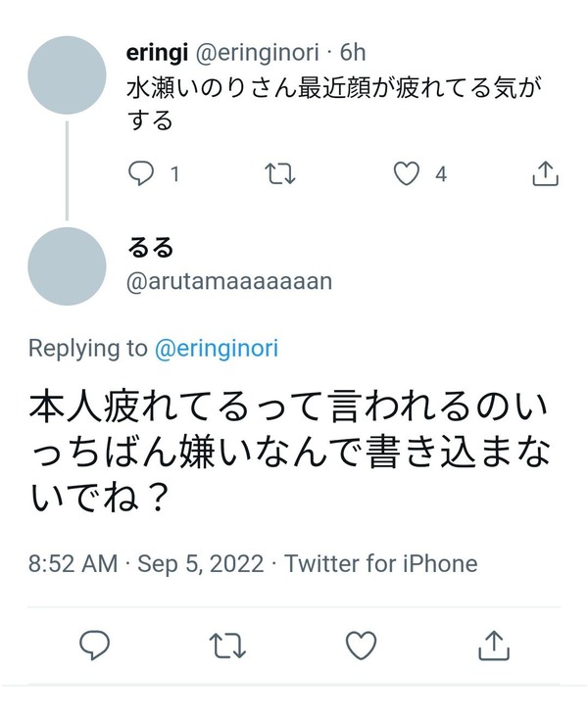Like eringi's tweet with heart icon

(407, 173)
